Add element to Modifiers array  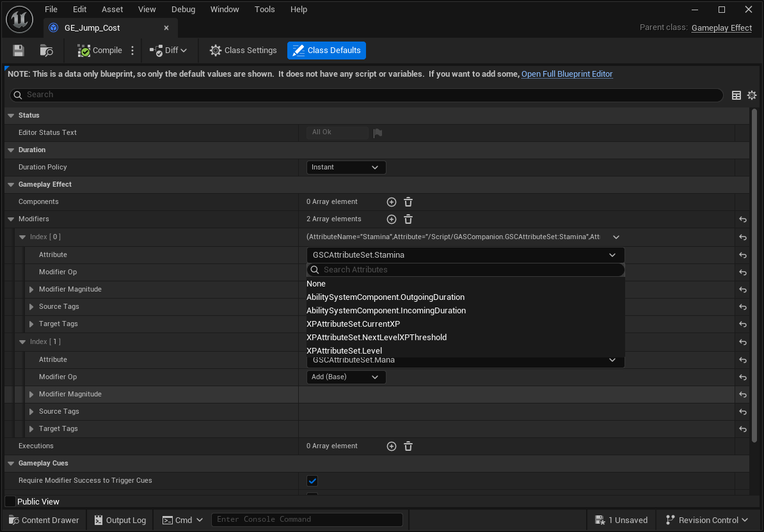391,219
